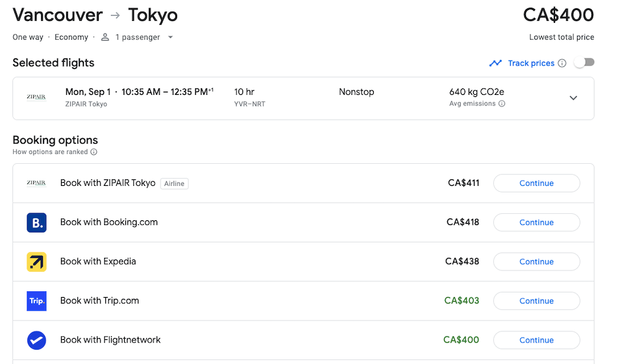
Task: Click the 'Mon, Sep 1' flight time text
Action: click(139, 92)
